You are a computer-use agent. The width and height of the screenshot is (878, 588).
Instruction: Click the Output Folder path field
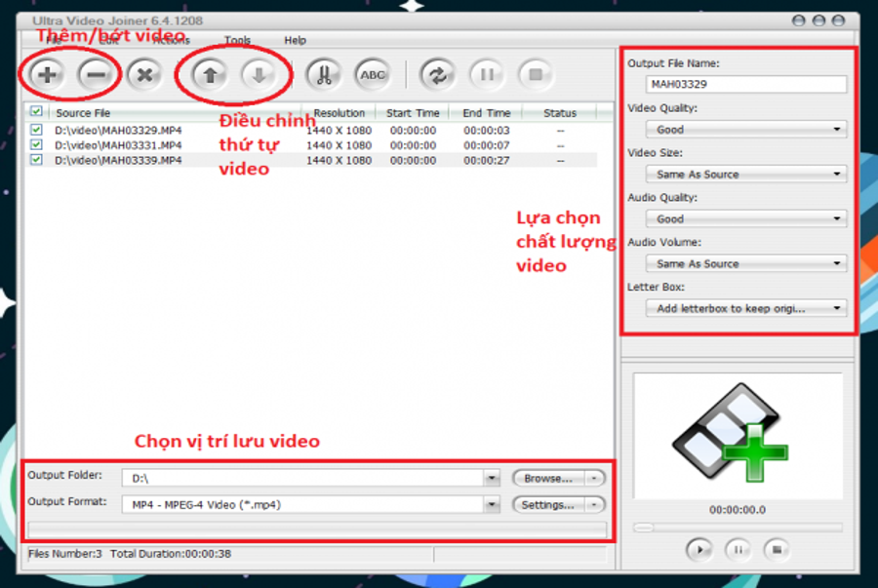(x=303, y=478)
